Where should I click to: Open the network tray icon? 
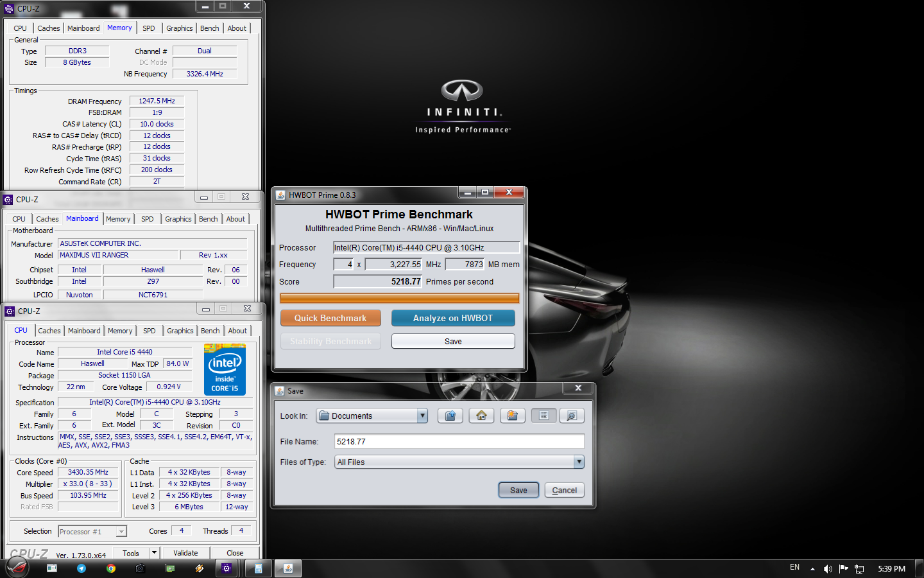point(859,569)
